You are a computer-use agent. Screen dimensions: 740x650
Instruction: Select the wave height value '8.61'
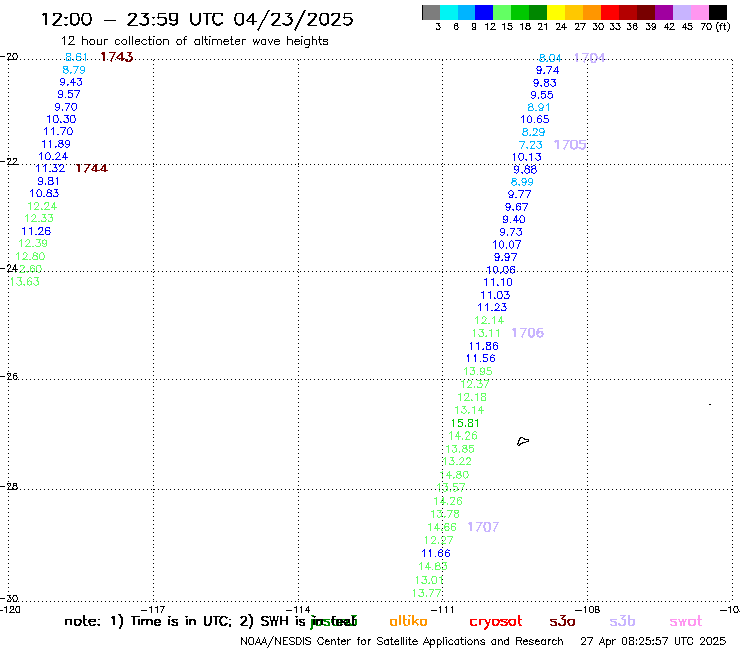(x=76, y=57)
